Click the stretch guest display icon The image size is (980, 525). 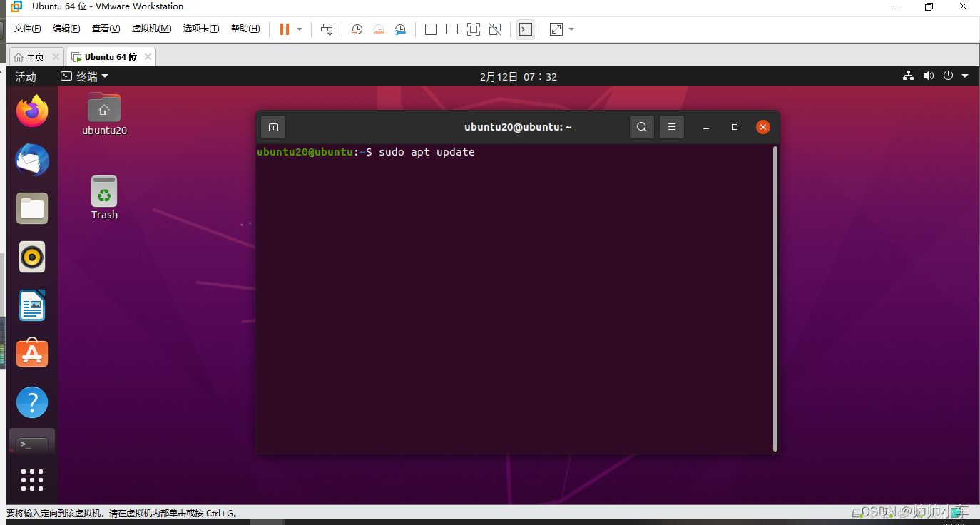[556, 29]
